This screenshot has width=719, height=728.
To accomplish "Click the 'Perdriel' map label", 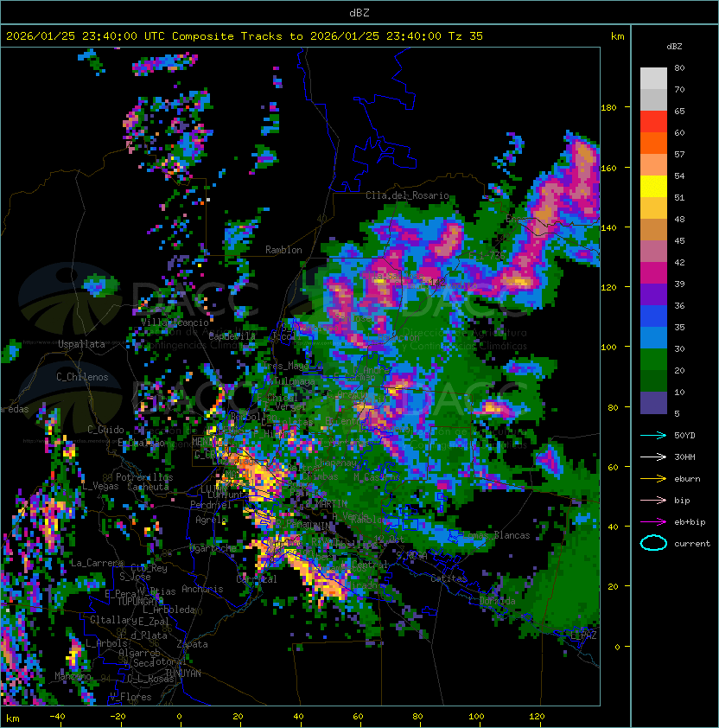I will (211, 504).
